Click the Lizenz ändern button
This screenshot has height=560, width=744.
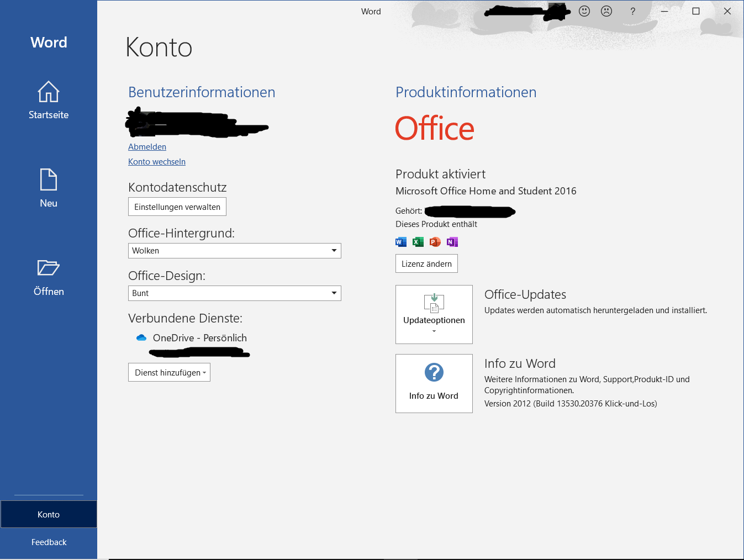pos(426,263)
